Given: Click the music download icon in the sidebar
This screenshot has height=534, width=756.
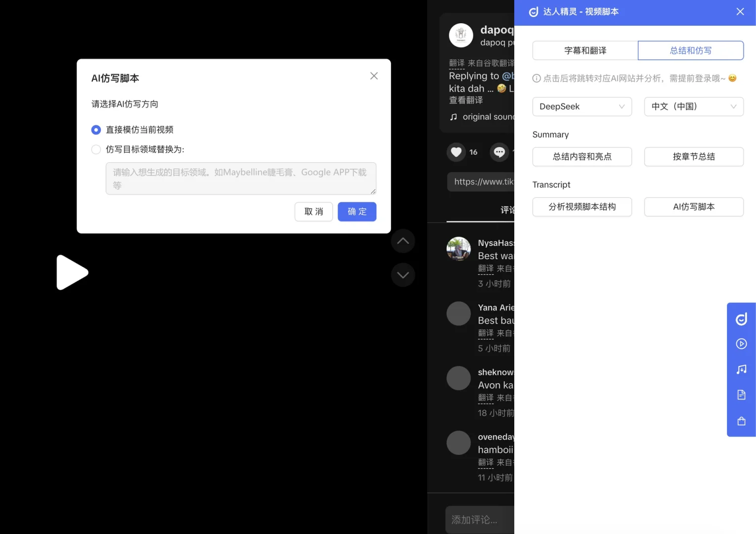Looking at the screenshot, I should [741, 369].
